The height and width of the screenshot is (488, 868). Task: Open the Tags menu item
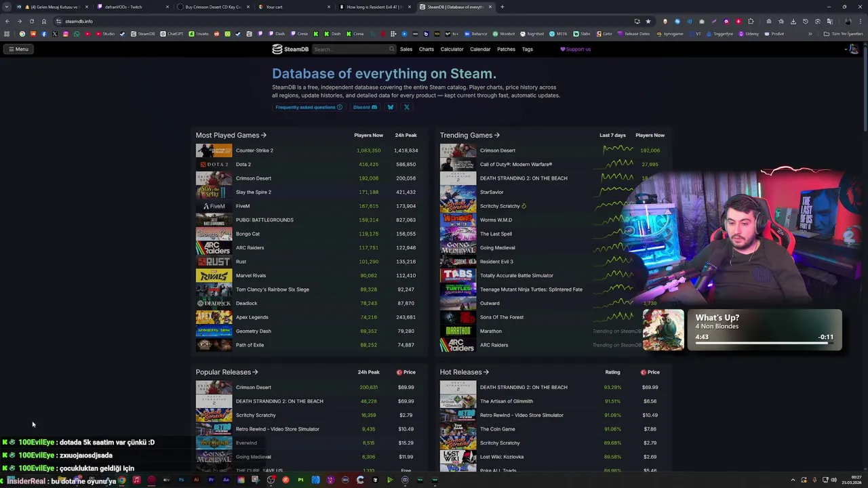click(x=528, y=49)
